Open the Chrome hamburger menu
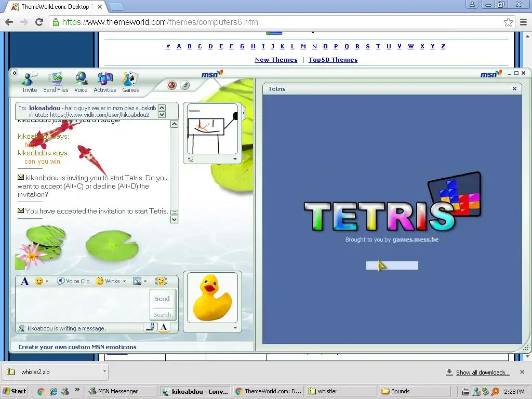Screen dimensions: 532x399 coord(524,22)
